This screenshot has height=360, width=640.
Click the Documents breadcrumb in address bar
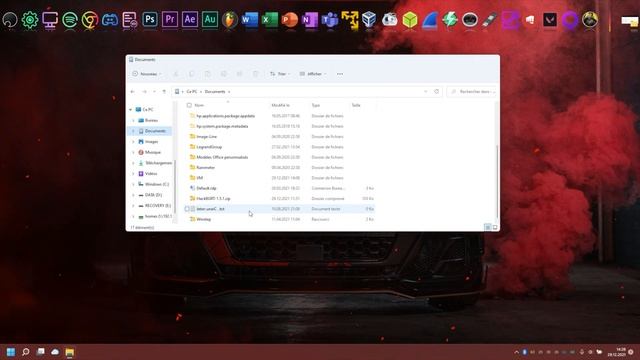215,91
